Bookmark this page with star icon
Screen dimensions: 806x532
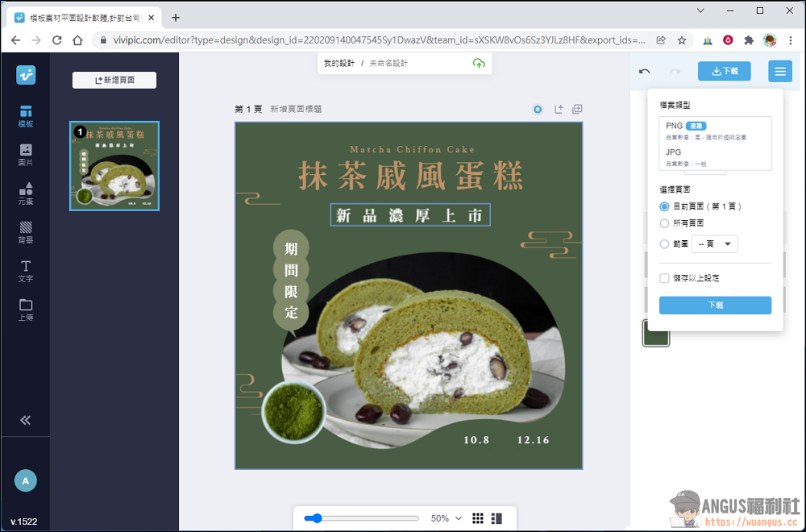click(x=682, y=40)
